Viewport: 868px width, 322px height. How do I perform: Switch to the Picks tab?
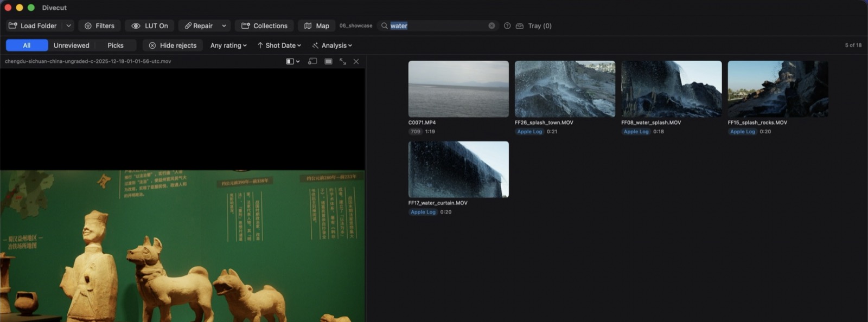click(116, 46)
